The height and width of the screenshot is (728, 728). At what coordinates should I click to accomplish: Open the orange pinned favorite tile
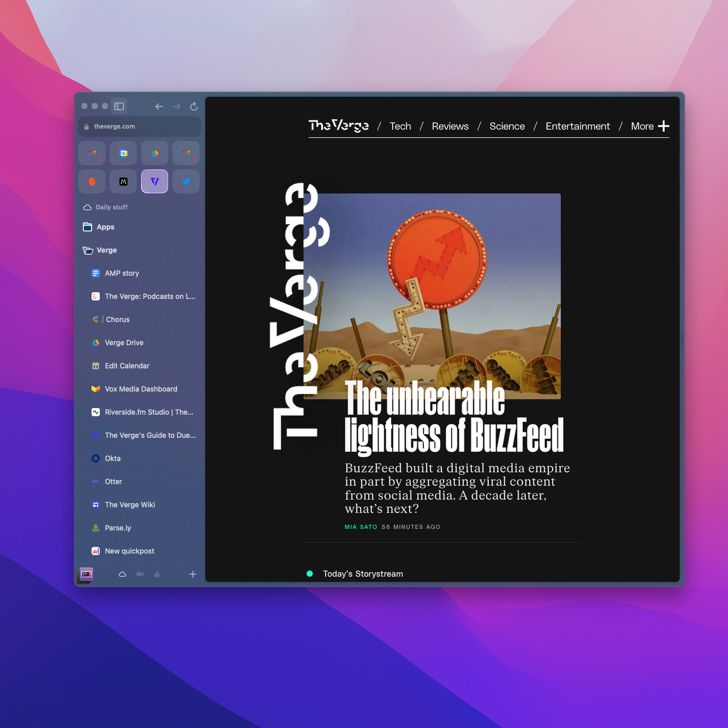(92, 181)
